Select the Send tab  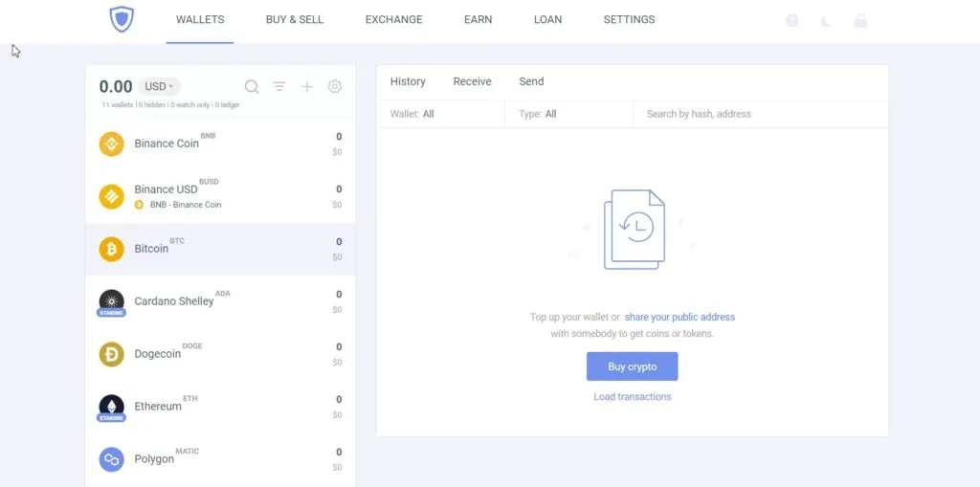click(x=531, y=81)
